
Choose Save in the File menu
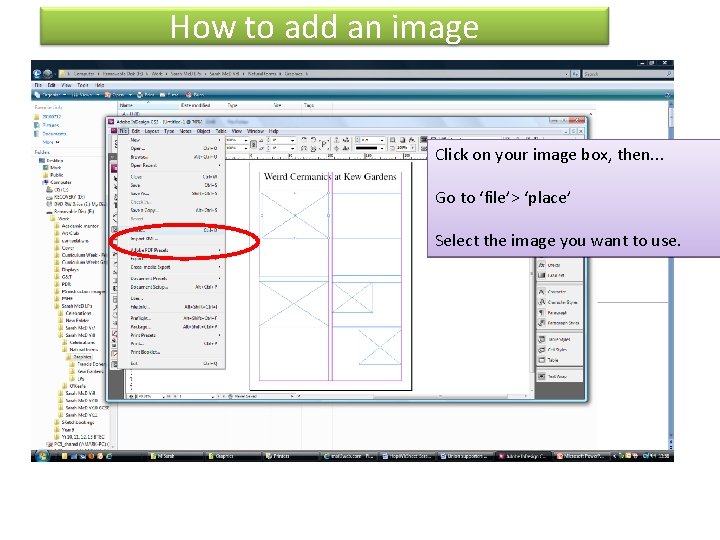click(x=174, y=186)
